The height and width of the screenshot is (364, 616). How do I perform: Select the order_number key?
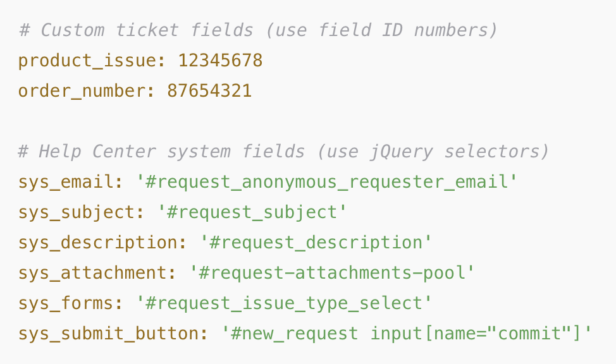82,91
